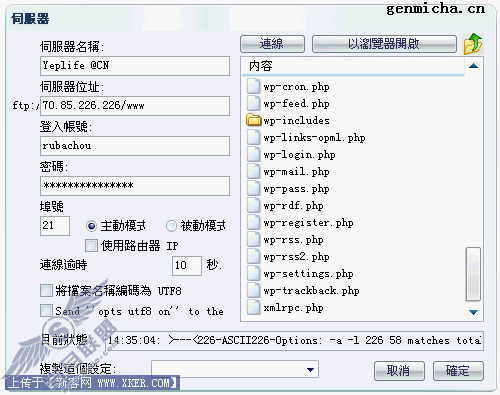Screen dimensions: 500x395
Task: Click the wp-rdf.php file icon
Action: pyautogui.click(x=253, y=205)
